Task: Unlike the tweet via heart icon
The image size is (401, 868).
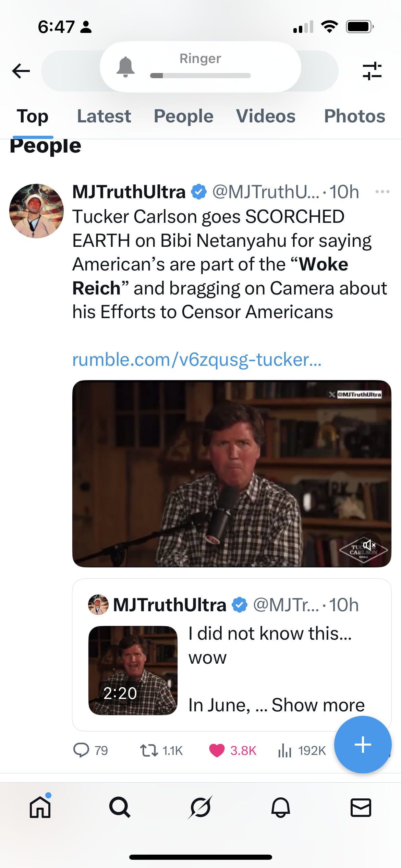Action: click(217, 750)
